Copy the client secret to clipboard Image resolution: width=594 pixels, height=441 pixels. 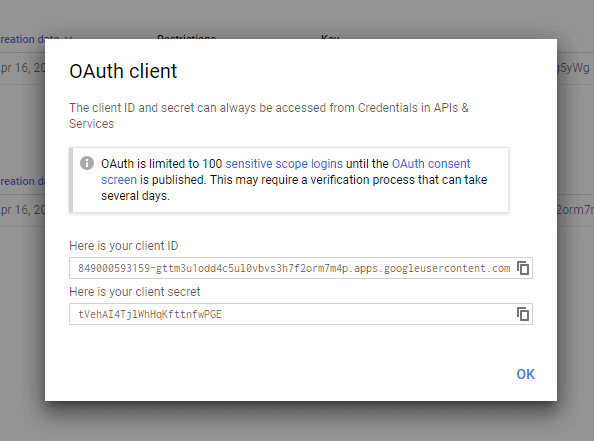click(523, 314)
